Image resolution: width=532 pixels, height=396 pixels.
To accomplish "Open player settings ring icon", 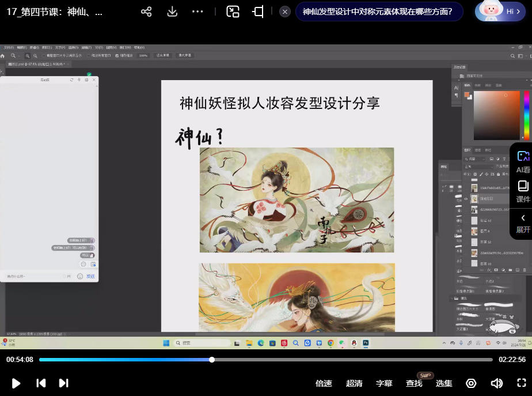I will (x=471, y=383).
